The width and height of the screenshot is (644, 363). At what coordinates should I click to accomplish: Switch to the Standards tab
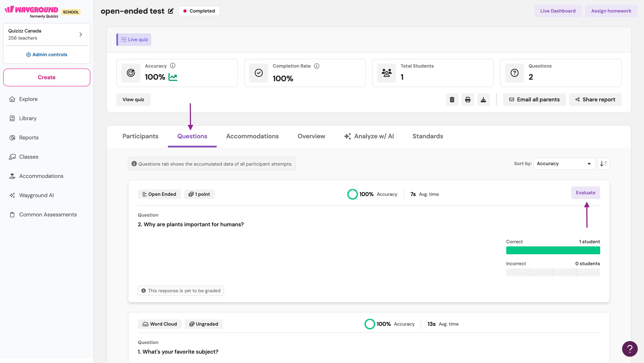point(428,136)
